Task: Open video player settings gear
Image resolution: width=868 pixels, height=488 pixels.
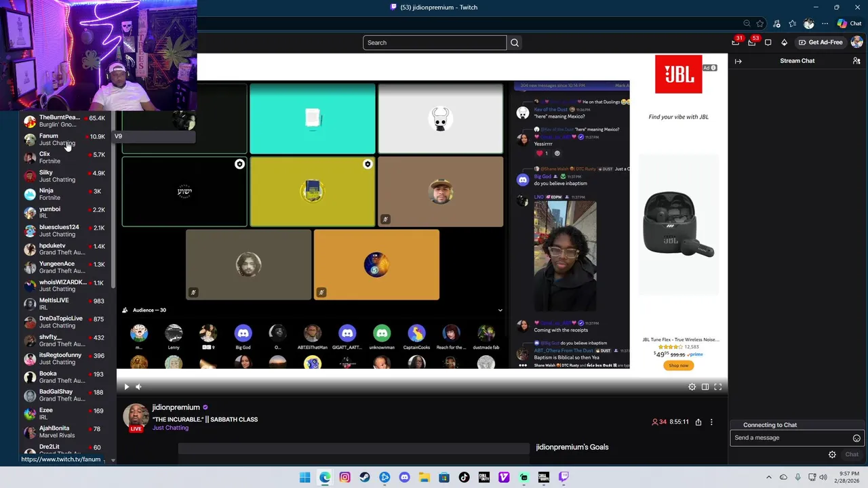Action: [692, 387]
